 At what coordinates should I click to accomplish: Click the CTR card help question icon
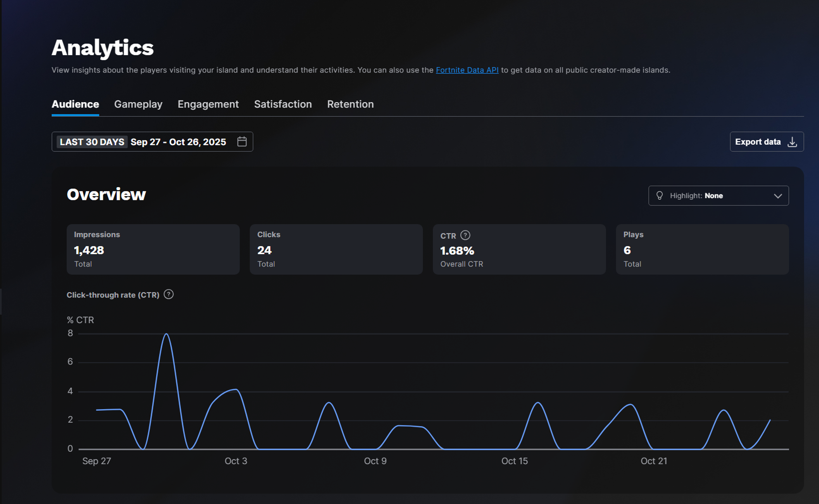point(465,235)
